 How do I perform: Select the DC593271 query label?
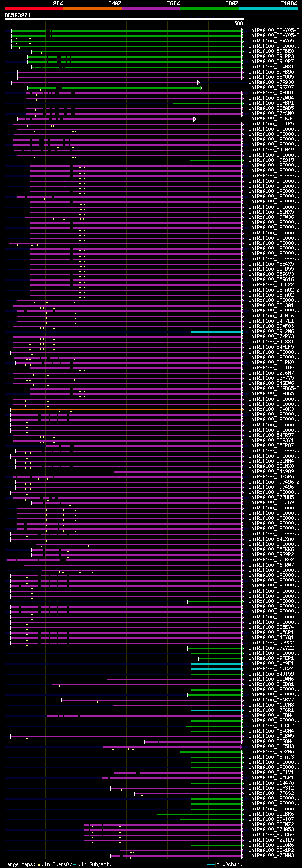tap(17, 15)
